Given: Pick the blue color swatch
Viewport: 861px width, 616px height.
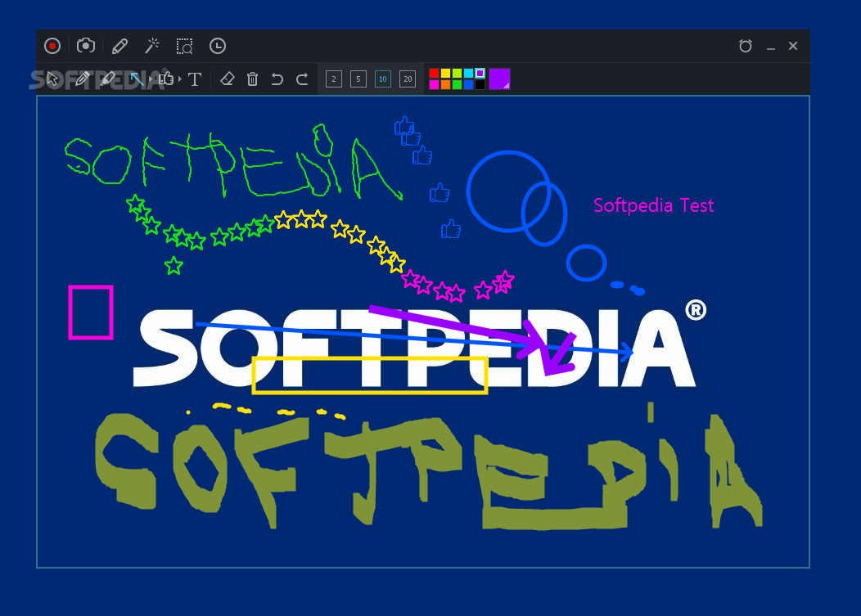Looking at the screenshot, I should coord(468,84).
